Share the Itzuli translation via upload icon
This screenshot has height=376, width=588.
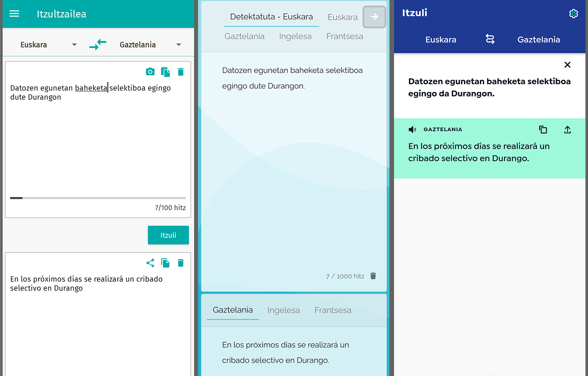pyautogui.click(x=567, y=129)
